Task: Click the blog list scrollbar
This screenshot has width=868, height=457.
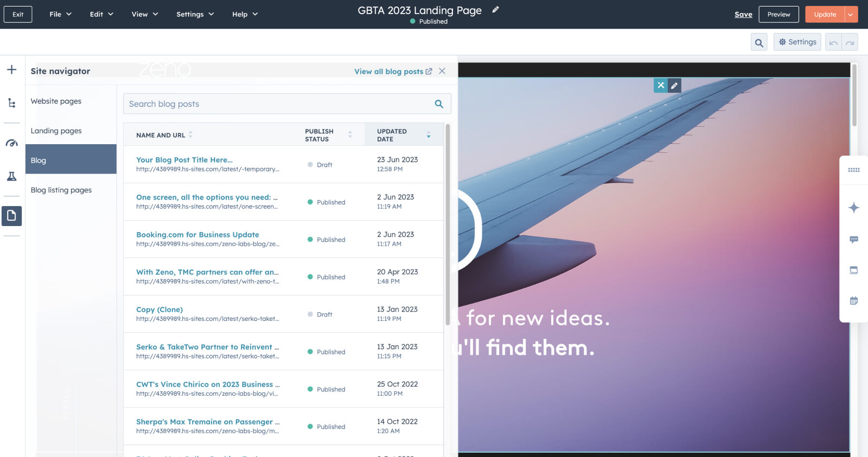Action: pyautogui.click(x=448, y=225)
